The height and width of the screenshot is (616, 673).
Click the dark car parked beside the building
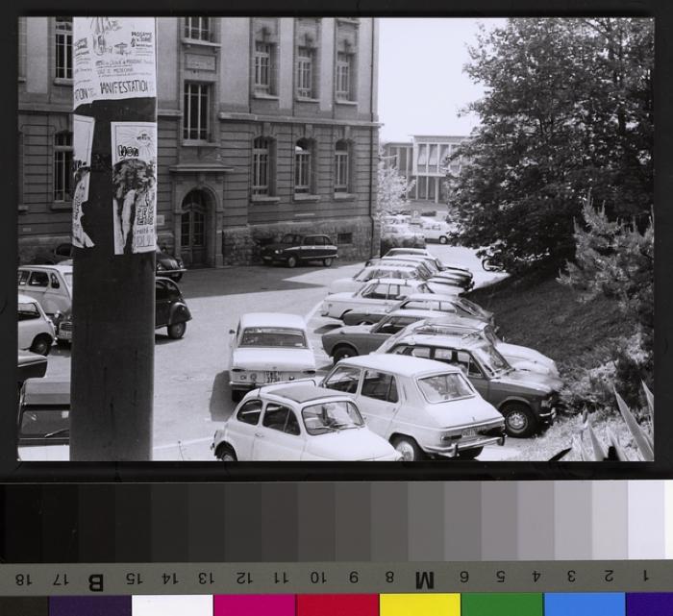299,250
